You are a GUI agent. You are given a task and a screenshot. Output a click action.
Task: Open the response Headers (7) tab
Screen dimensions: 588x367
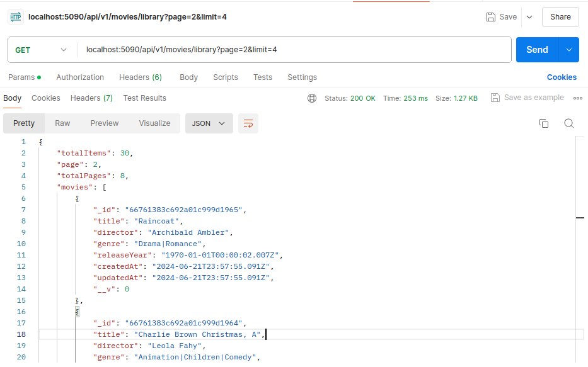click(91, 98)
